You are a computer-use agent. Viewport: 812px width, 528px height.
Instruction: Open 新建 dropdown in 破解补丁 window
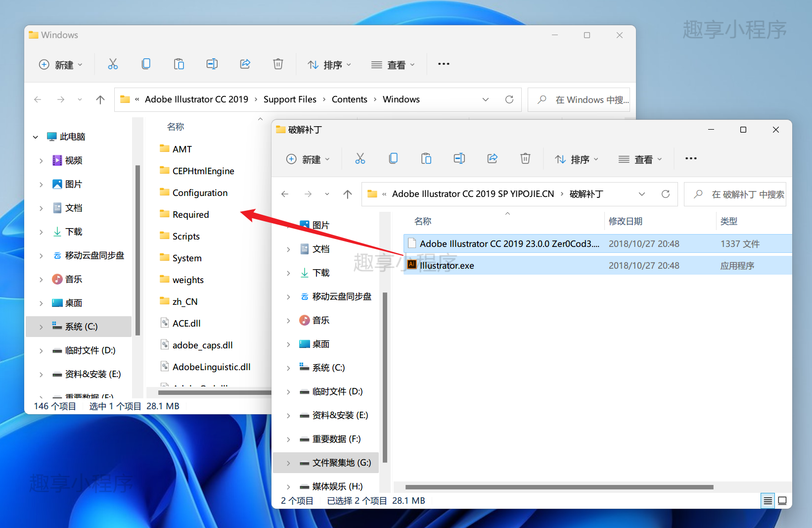click(x=308, y=159)
